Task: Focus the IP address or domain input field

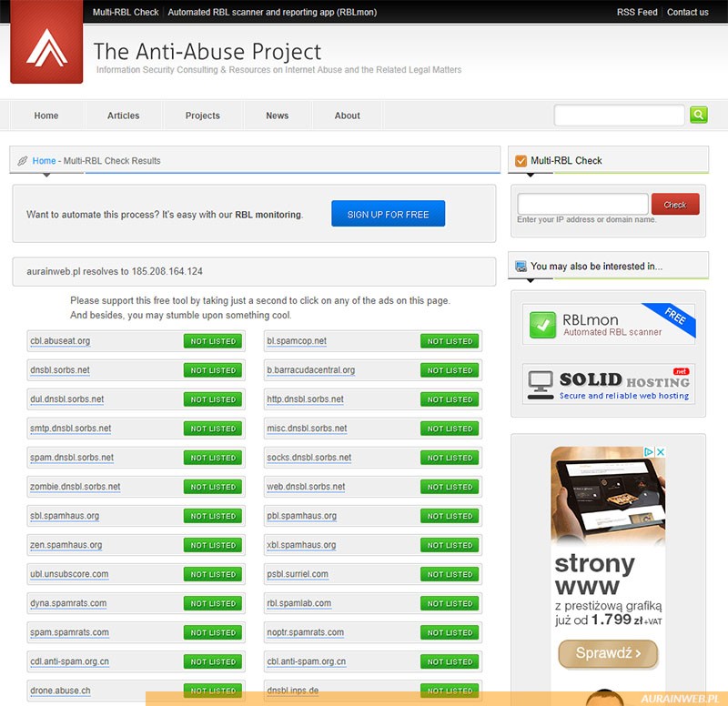Action: coord(582,204)
